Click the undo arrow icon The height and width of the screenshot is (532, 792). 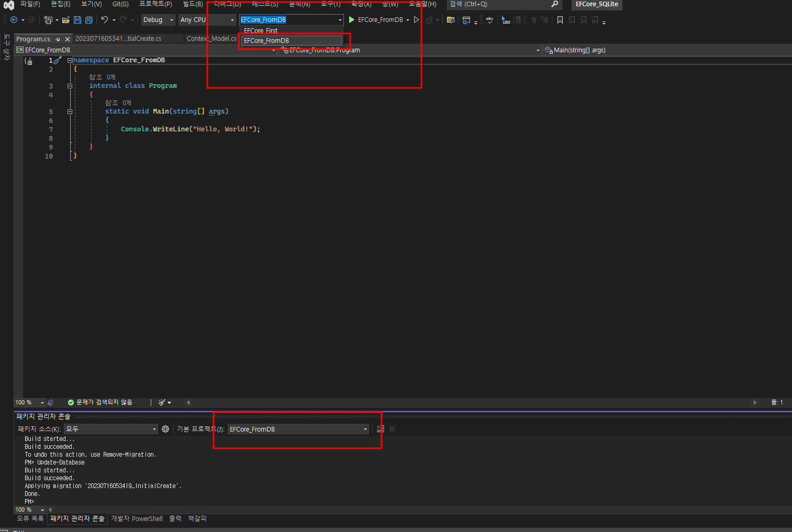(105, 20)
